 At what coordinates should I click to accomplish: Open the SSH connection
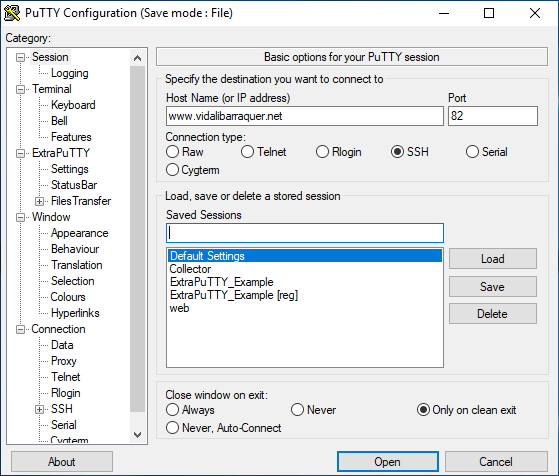[x=388, y=462]
